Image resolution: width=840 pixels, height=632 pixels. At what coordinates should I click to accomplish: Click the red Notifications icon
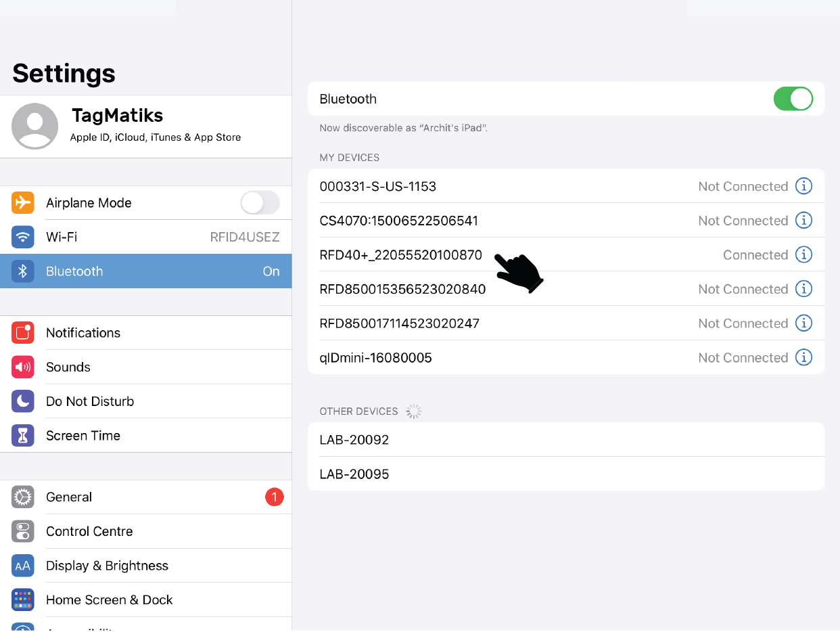pyautogui.click(x=23, y=332)
